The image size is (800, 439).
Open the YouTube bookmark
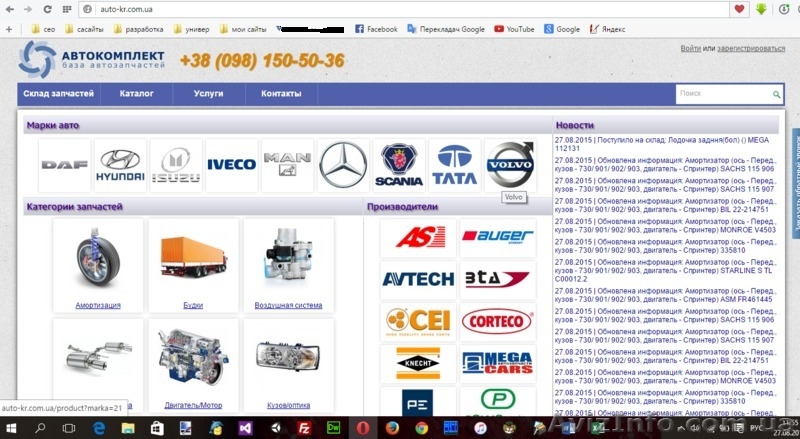pos(514,29)
